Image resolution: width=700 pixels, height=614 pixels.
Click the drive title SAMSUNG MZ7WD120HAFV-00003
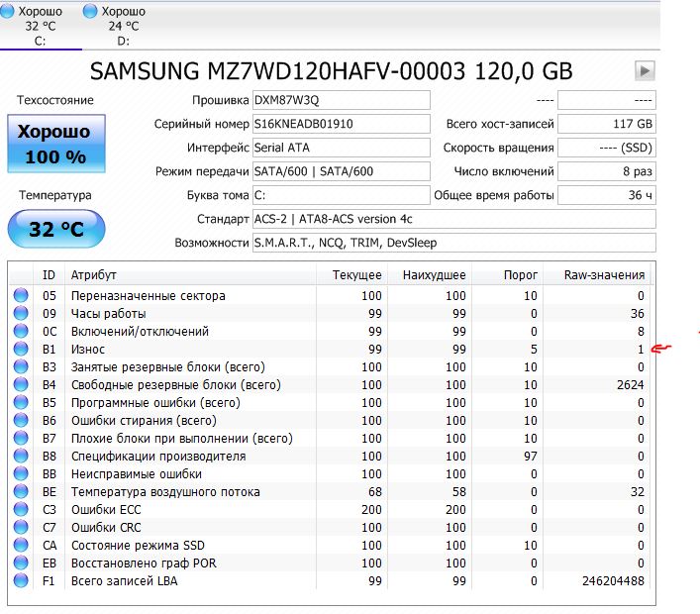(278, 71)
